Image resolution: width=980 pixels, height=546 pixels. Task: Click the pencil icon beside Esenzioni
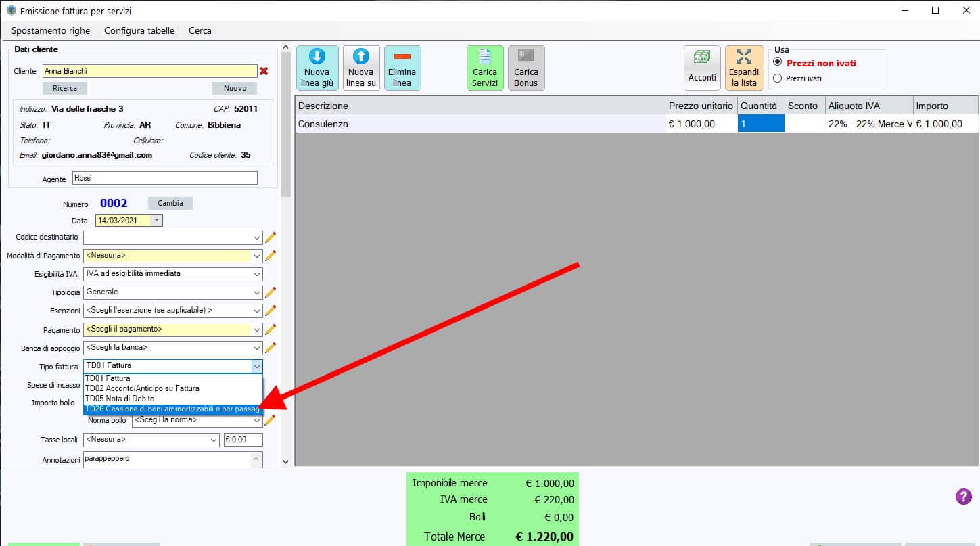coord(271,311)
